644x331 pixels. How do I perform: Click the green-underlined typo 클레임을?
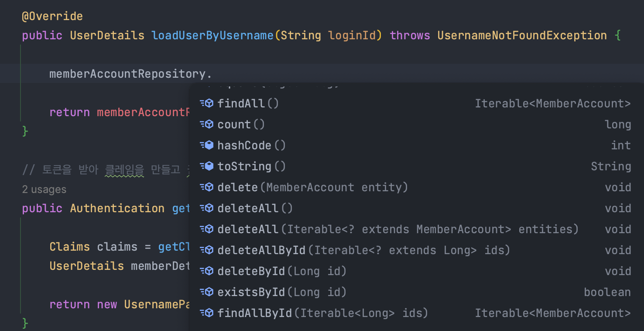point(124,169)
